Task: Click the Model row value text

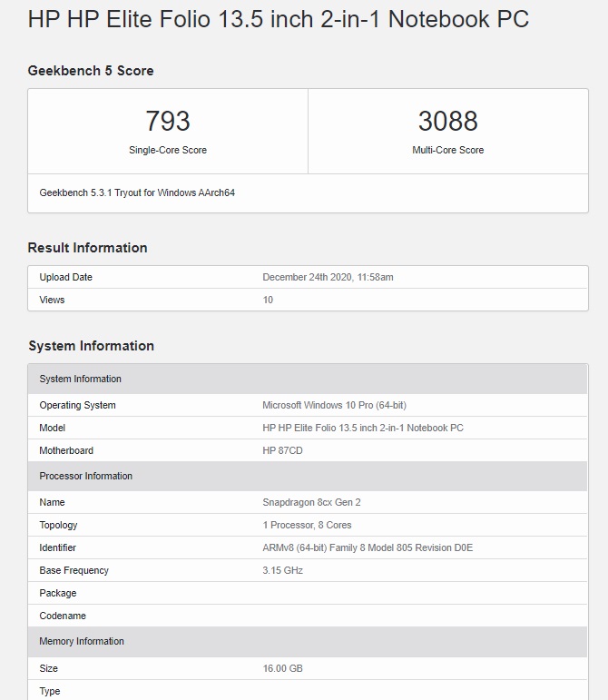Action: click(362, 428)
